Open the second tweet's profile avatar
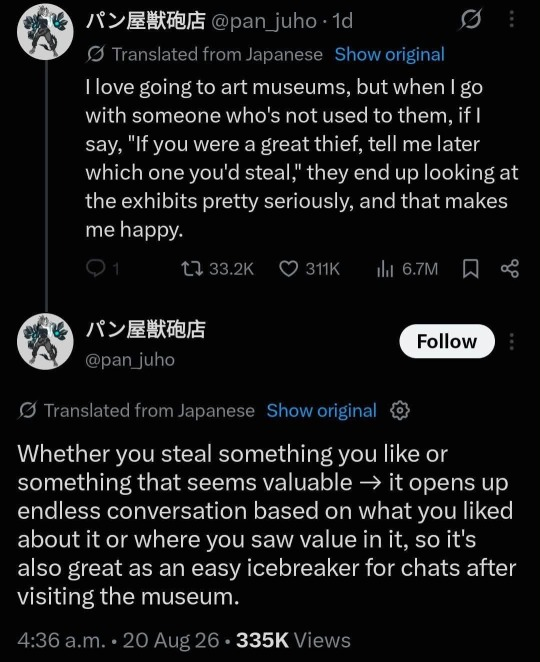The height and width of the screenshot is (662, 540). (x=46, y=342)
